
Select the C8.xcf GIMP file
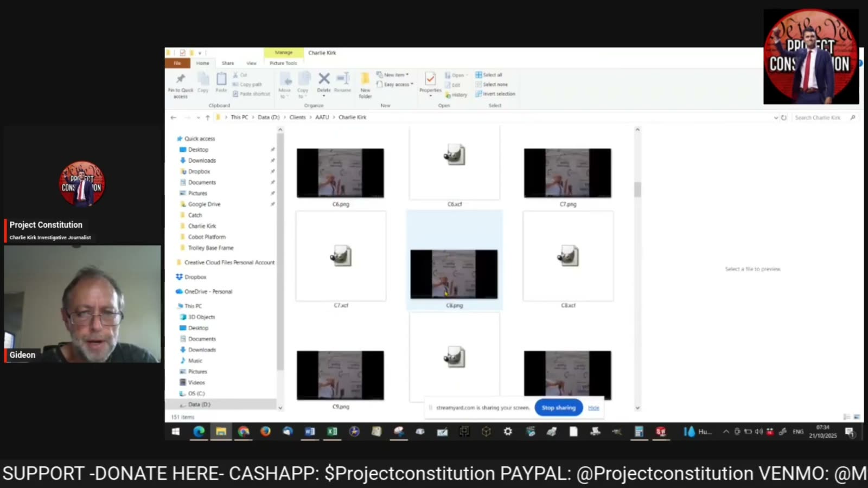click(x=568, y=256)
